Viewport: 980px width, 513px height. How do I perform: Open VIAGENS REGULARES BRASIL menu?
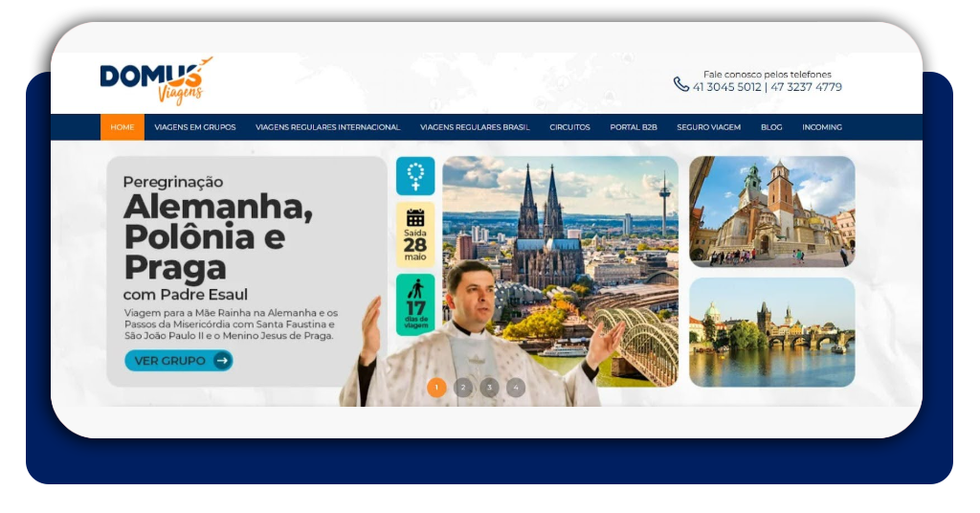475,127
